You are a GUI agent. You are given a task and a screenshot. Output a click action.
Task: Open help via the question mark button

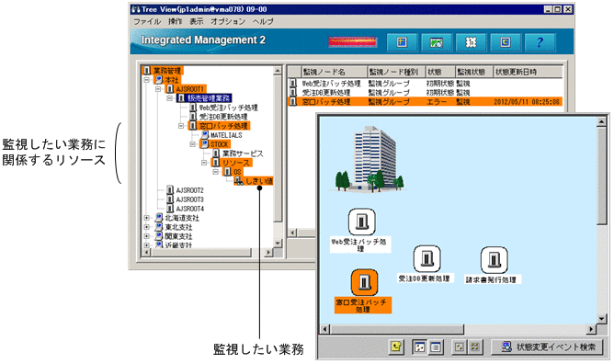click(540, 42)
